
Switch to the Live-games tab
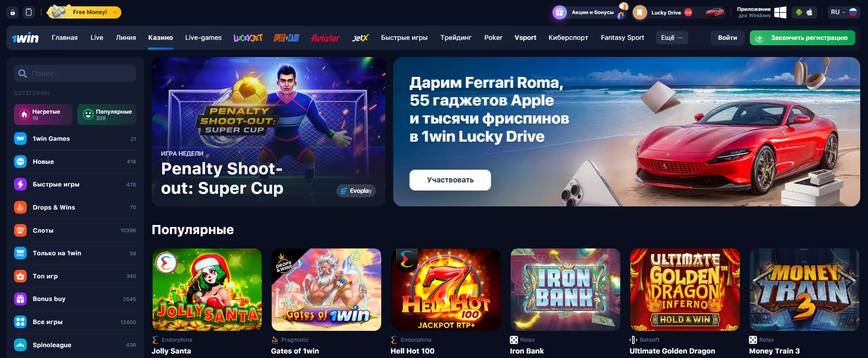click(203, 38)
